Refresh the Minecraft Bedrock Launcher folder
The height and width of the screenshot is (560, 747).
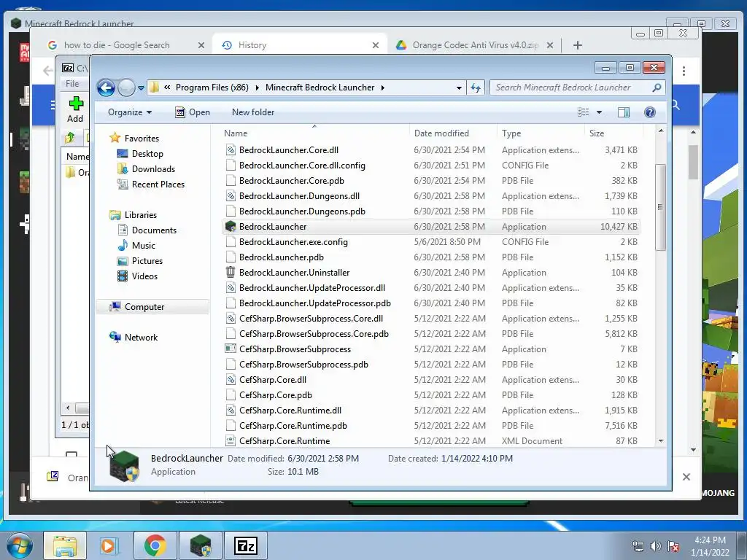coord(476,87)
